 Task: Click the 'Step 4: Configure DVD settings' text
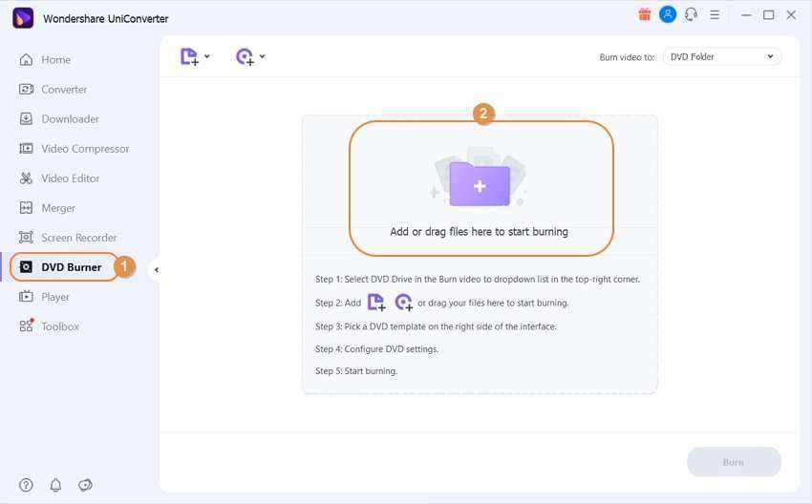pos(376,349)
